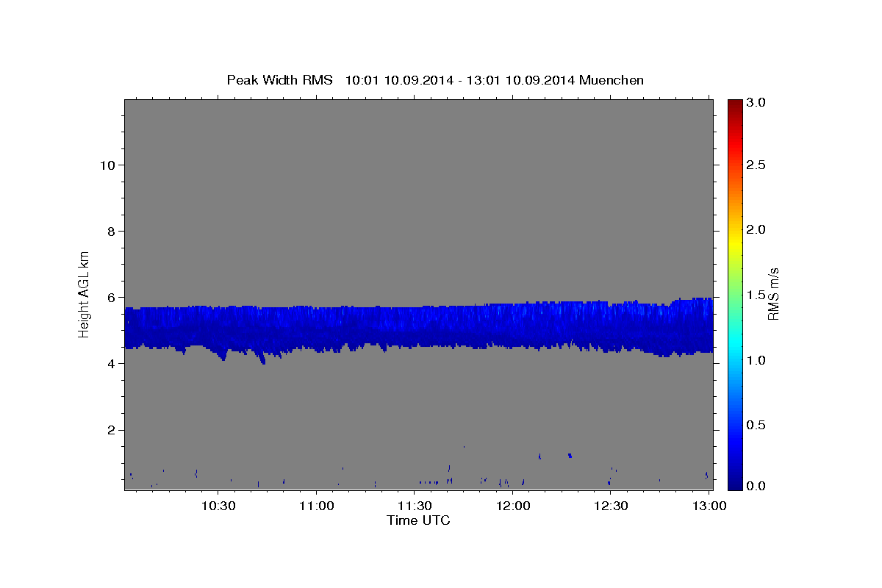The image size is (882, 588).
Task: Click the plot title mentioning Muenchen
Action: [435, 79]
